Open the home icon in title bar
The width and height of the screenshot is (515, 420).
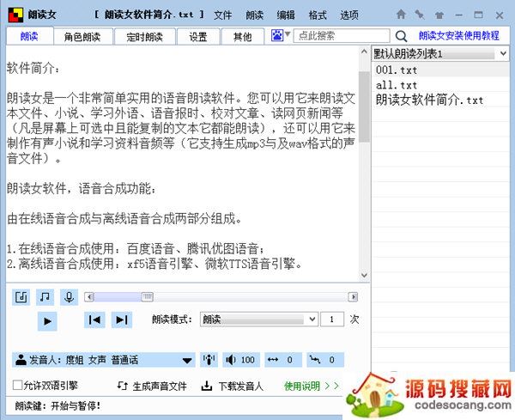tap(402, 15)
